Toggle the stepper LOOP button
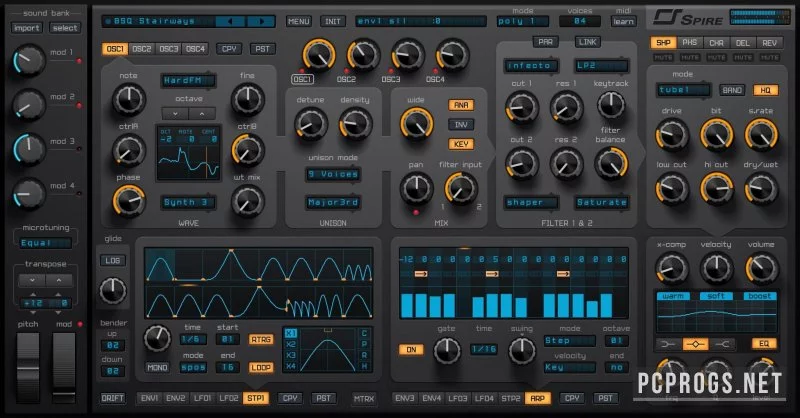Image resolution: width=800 pixels, height=418 pixels. pos(261,367)
